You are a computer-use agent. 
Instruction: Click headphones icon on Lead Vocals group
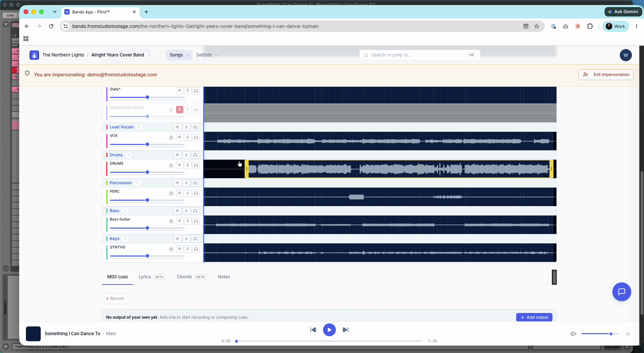195,127
